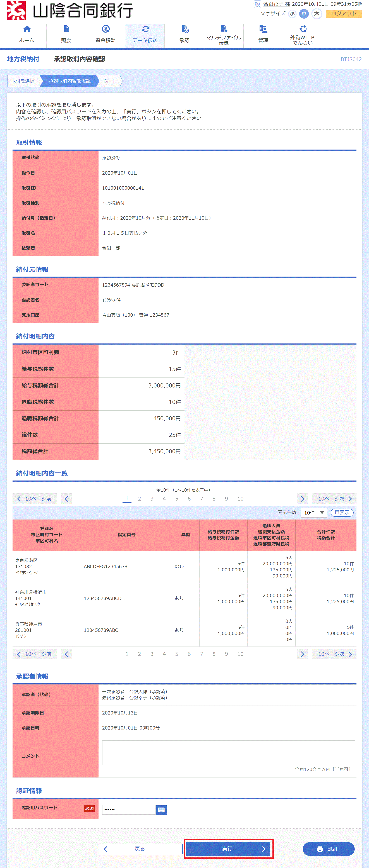Viewport: 369px width, 868px height.
Task: Click the 123456789ABC designation number
Action: [101, 630]
